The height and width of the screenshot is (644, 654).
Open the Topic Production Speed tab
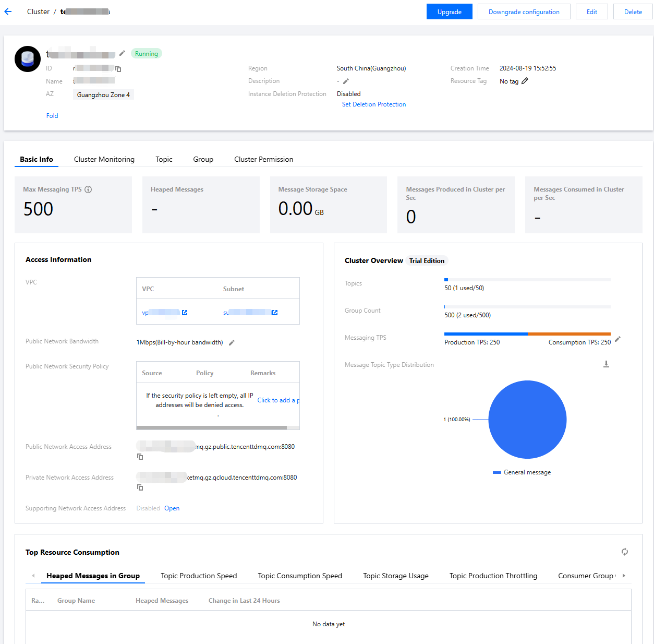click(x=199, y=576)
